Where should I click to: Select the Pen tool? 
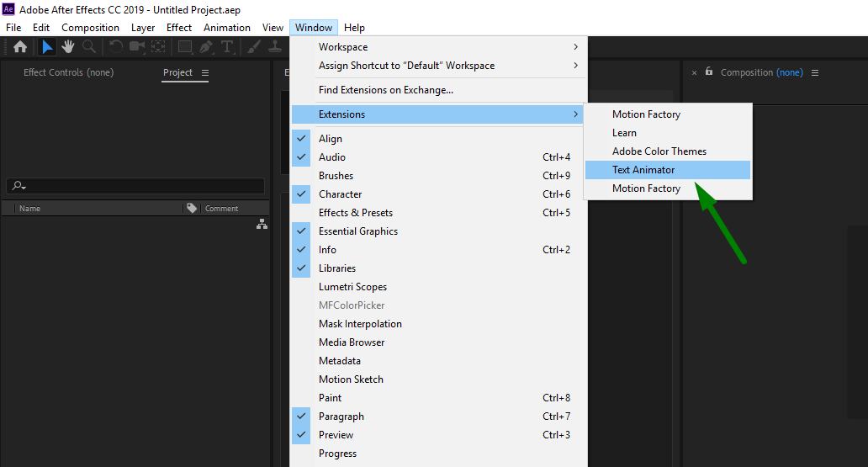(x=206, y=47)
